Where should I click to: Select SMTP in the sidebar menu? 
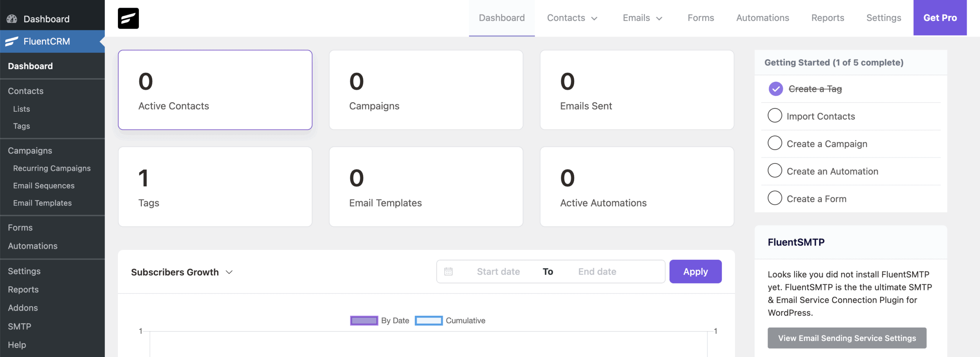[x=19, y=326]
